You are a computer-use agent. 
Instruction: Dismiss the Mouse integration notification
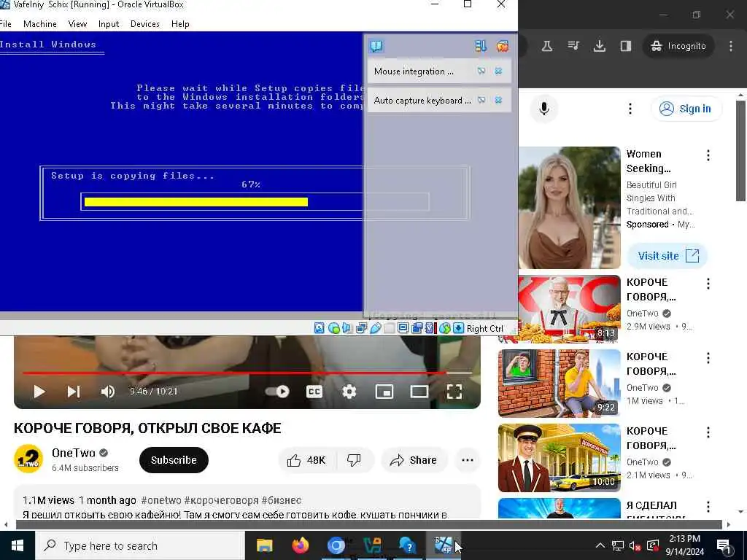coord(498,71)
